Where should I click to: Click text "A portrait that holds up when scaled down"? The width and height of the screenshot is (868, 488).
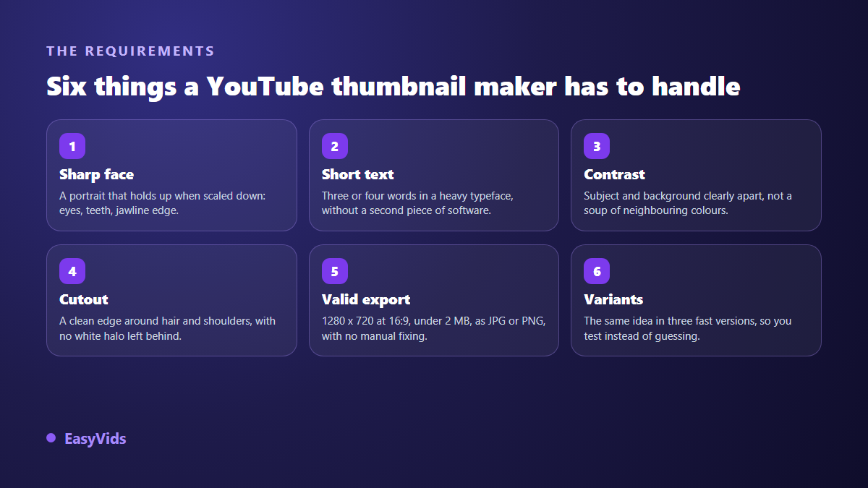(161, 196)
